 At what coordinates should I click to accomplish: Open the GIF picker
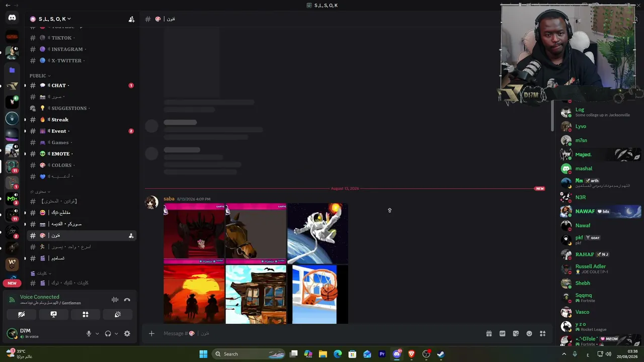pyautogui.click(x=502, y=333)
